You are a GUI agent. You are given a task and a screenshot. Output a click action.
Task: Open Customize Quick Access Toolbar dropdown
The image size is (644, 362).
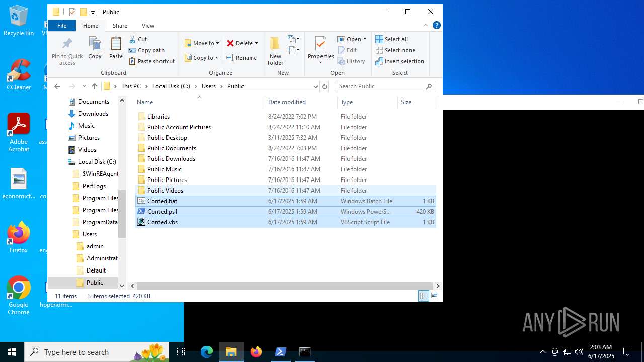[x=93, y=12]
